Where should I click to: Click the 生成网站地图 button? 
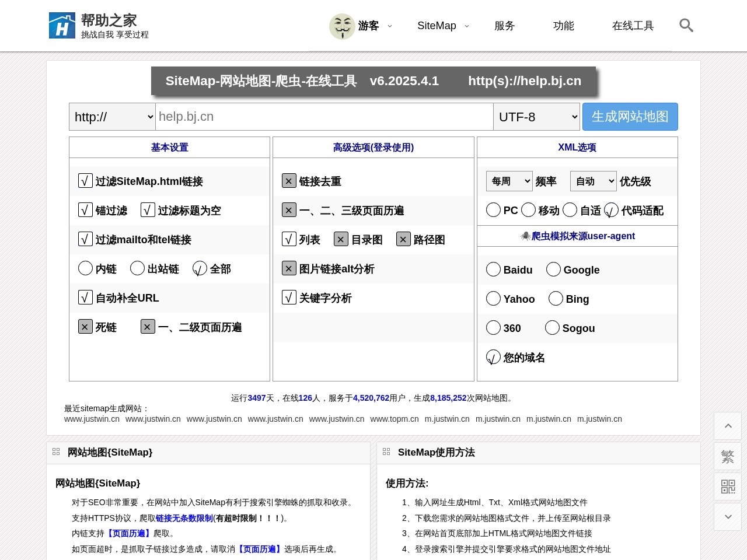pos(630,117)
